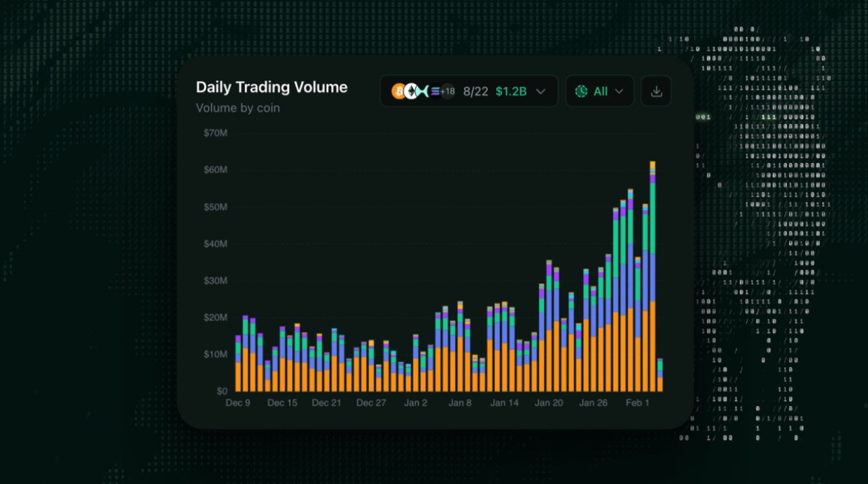Image resolution: width=868 pixels, height=484 pixels.
Task: Click the $70M y-axis label
Action: [x=216, y=133]
